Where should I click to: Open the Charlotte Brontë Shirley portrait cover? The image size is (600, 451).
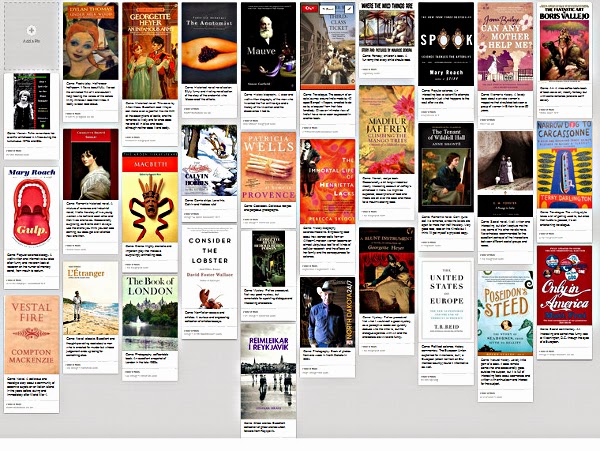(x=91, y=164)
